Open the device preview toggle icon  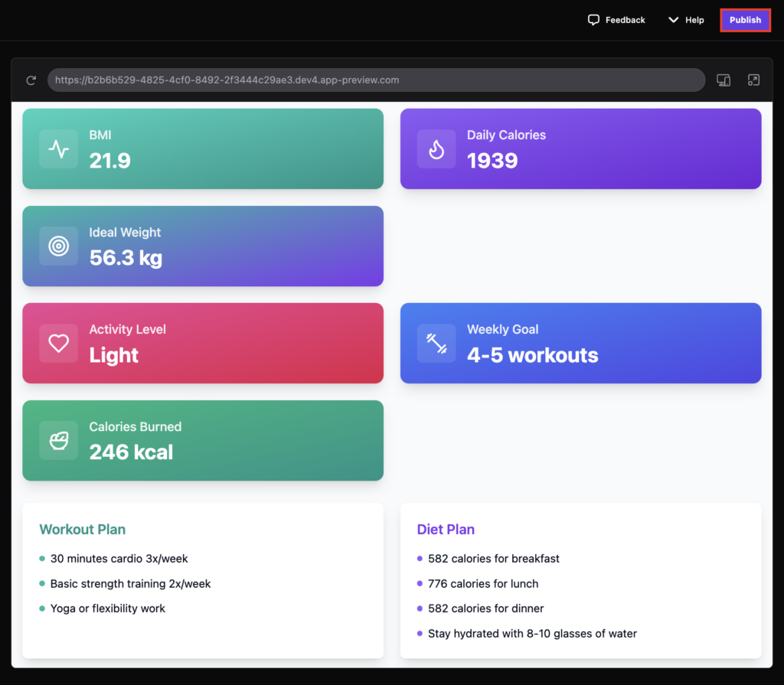(723, 80)
